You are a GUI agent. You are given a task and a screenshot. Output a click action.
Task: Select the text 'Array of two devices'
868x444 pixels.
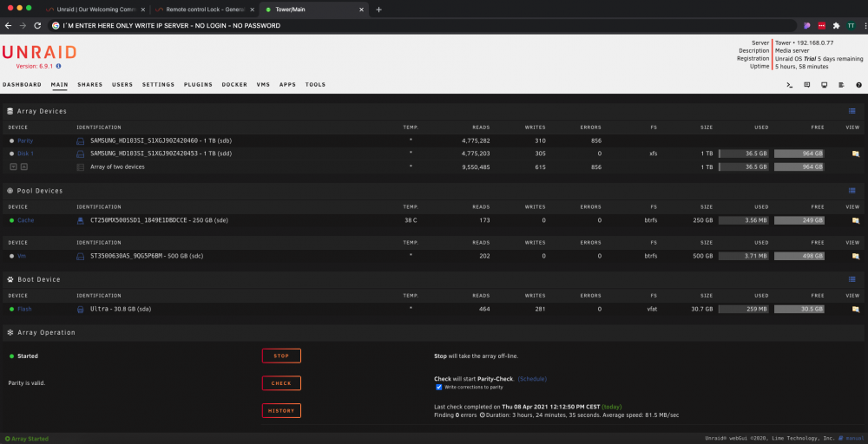pos(117,167)
